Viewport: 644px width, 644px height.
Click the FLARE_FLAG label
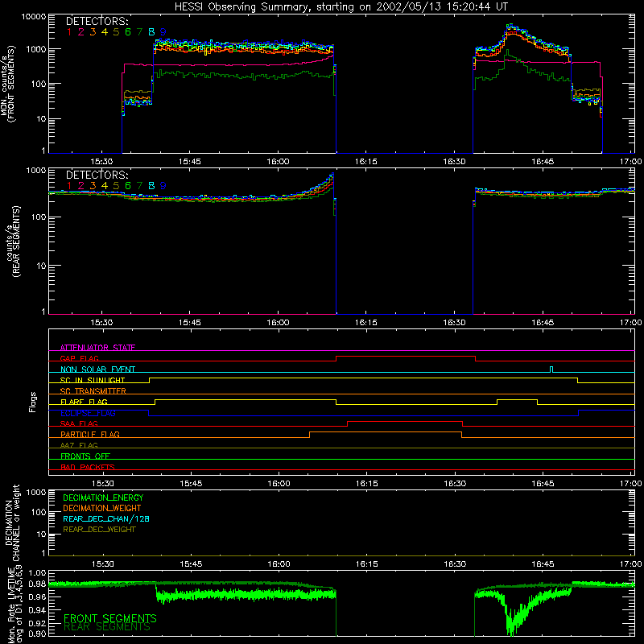(84, 402)
